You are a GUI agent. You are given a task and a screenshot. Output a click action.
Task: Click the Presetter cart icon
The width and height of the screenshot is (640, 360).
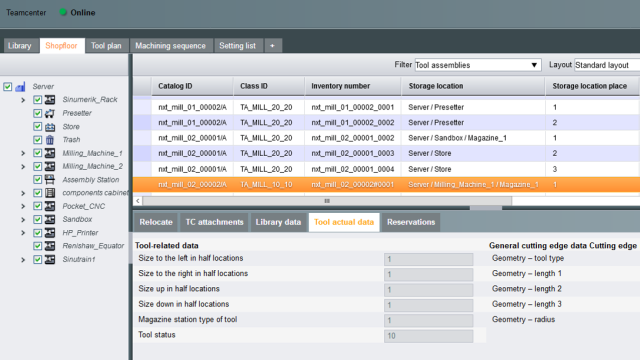pyautogui.click(x=50, y=113)
